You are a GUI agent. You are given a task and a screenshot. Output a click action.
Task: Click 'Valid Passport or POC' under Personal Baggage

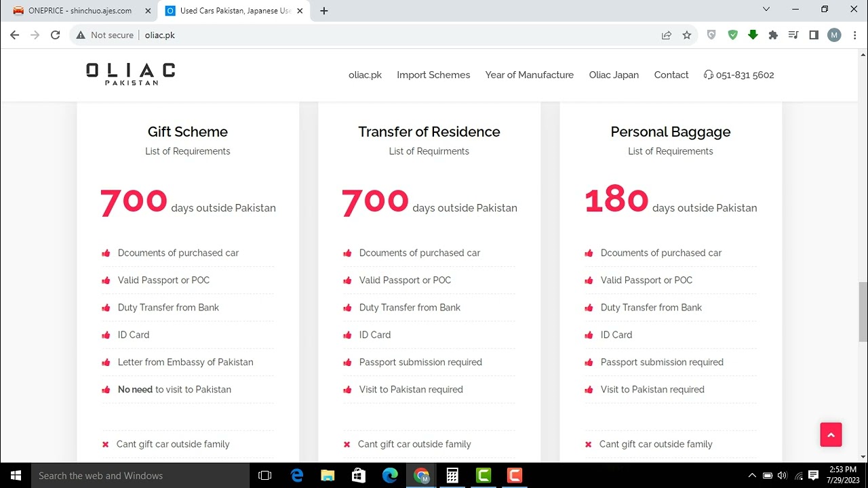646,280
